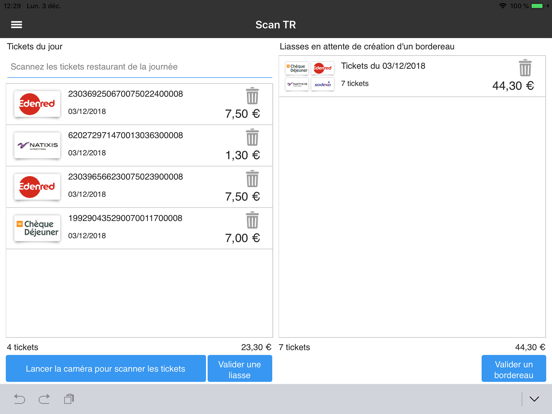Open the Tickets du 03/12/2018 liasse
The image size is (552, 414).
(x=412, y=76)
